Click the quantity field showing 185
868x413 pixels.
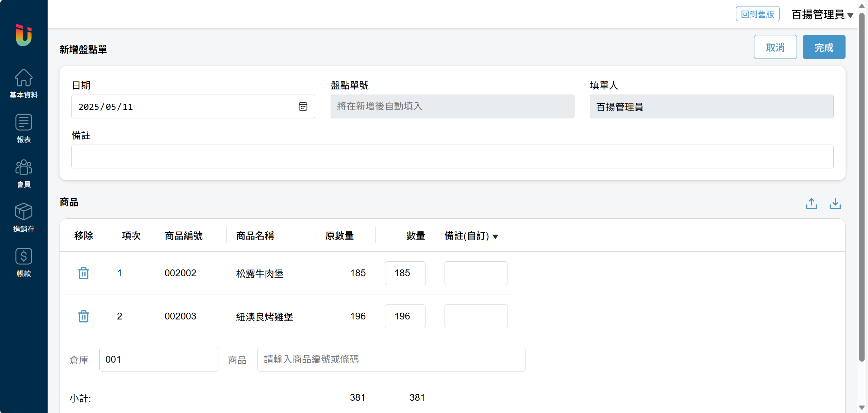pos(405,273)
